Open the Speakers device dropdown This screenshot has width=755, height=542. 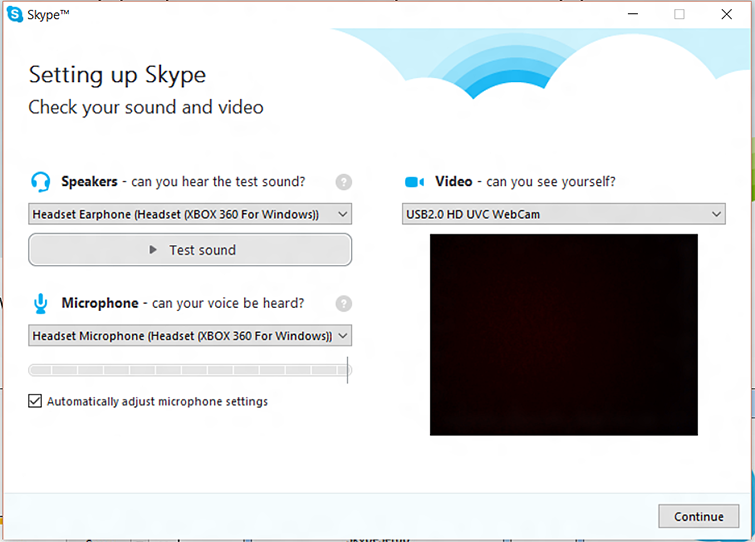pyautogui.click(x=190, y=214)
